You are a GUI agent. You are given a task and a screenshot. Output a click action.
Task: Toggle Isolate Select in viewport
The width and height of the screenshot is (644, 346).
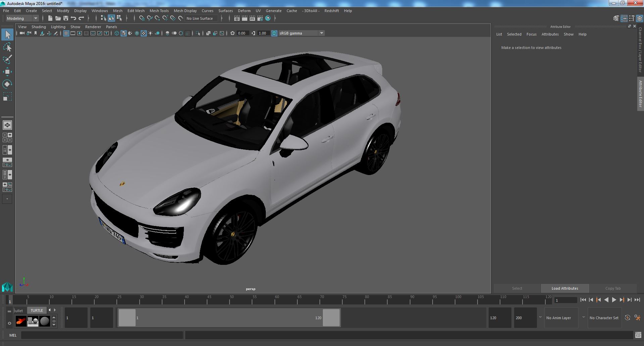[198, 33]
